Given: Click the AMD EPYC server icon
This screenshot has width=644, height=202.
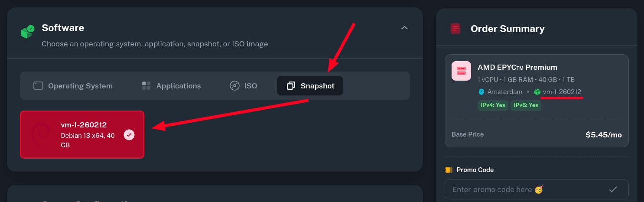Looking at the screenshot, I should click(461, 71).
